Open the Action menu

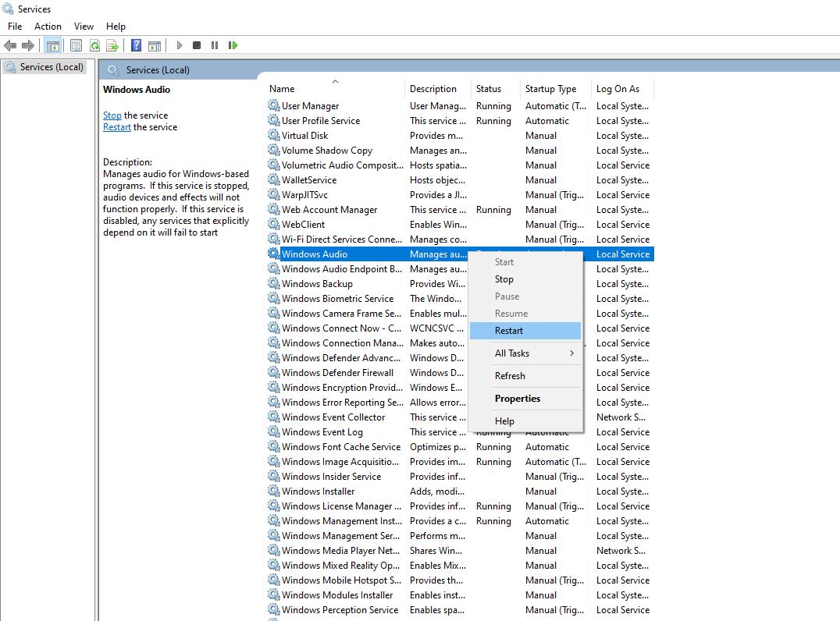[48, 26]
